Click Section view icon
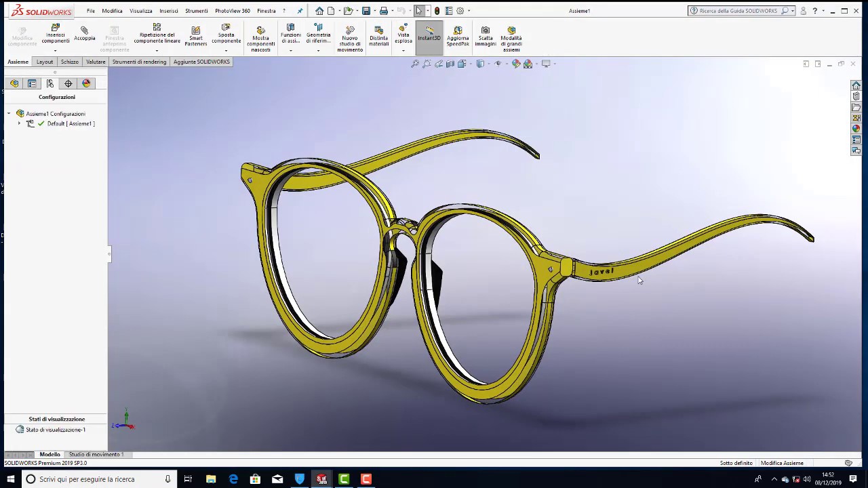868x488 pixels. (450, 64)
